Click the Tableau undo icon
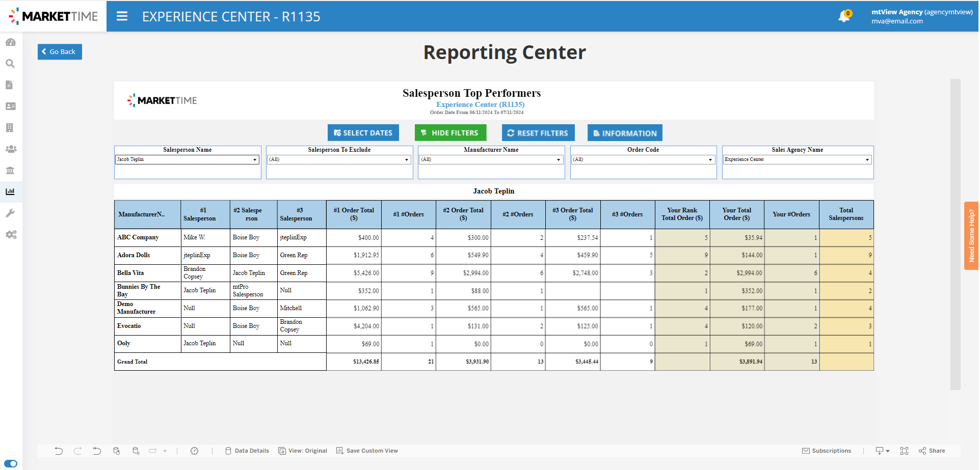This screenshot has width=980, height=470. point(59,451)
